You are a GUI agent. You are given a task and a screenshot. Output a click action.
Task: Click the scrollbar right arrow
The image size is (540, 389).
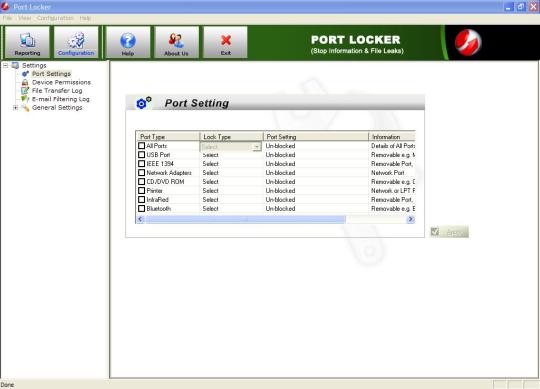point(411,219)
